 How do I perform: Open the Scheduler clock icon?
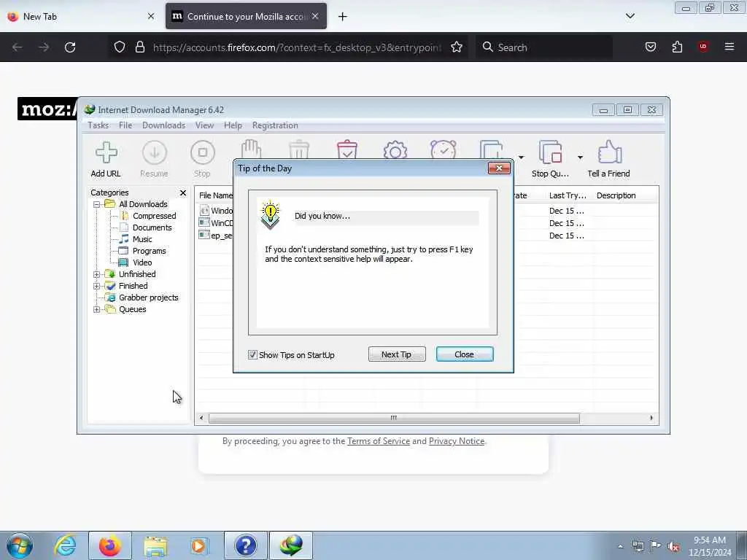pos(443,149)
